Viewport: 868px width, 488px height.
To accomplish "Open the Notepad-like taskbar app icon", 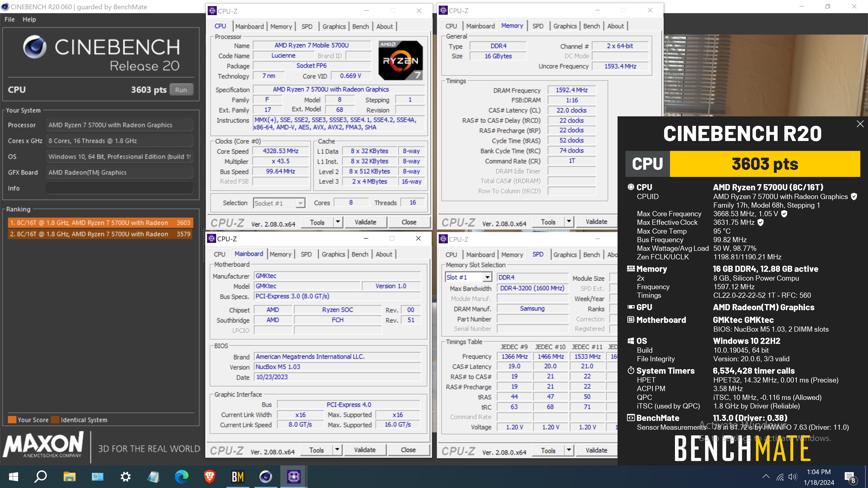I will click(x=153, y=476).
